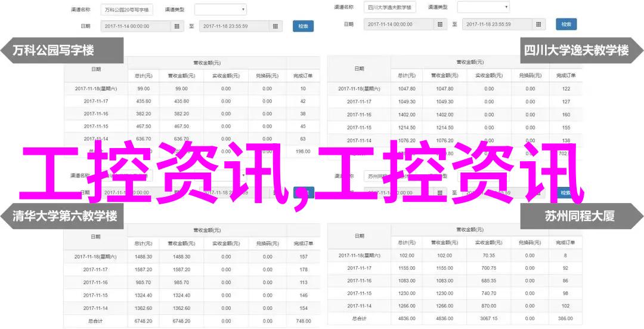Click 总计 99.00 cell in 万科公园写字楼 table

click(143, 88)
